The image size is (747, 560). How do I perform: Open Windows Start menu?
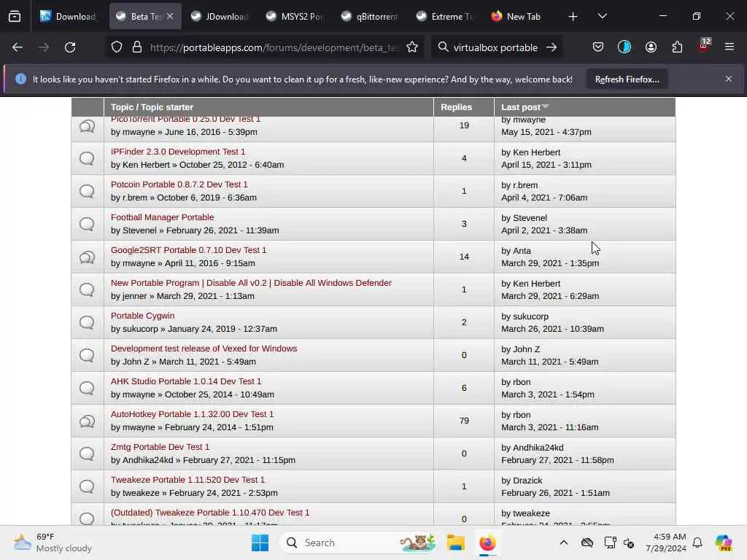pos(260,542)
